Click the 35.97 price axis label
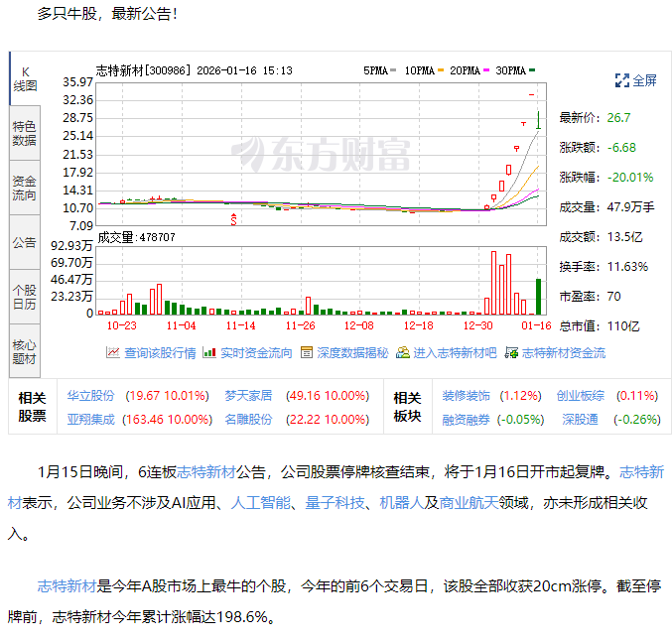The image size is (672, 640). (x=77, y=81)
